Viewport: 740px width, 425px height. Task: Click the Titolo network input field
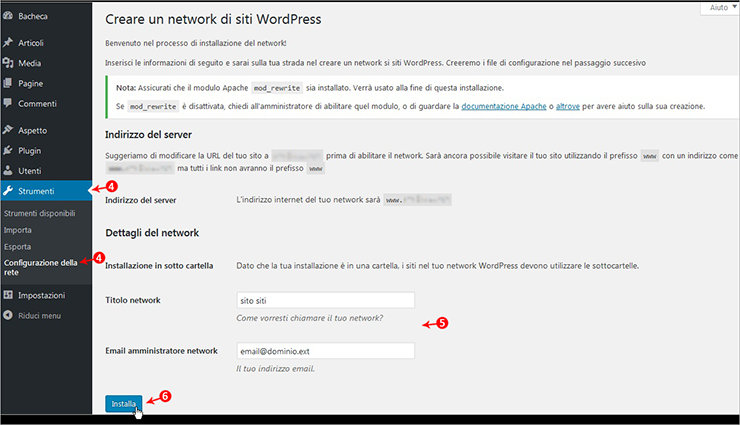(326, 300)
